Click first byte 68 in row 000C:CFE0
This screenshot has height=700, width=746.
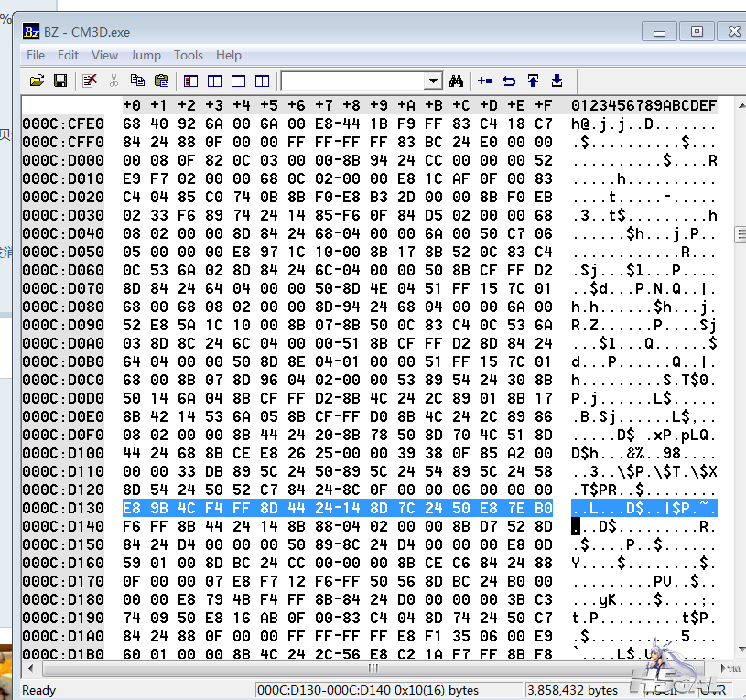(x=132, y=124)
